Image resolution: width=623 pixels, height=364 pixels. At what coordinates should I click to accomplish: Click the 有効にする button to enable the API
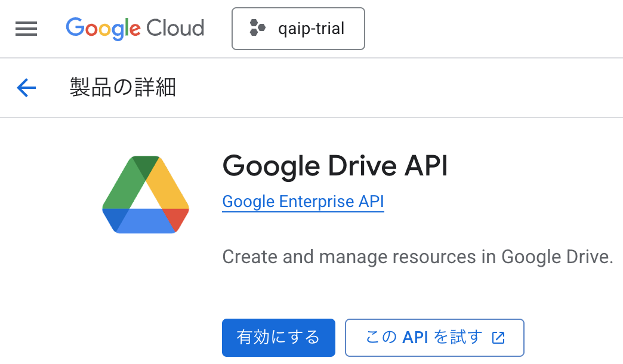(278, 338)
